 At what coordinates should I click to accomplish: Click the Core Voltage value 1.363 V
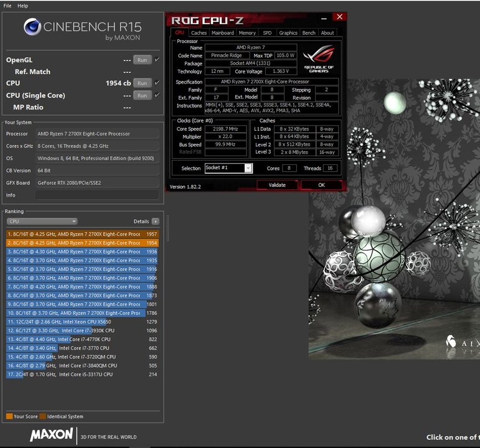point(281,71)
